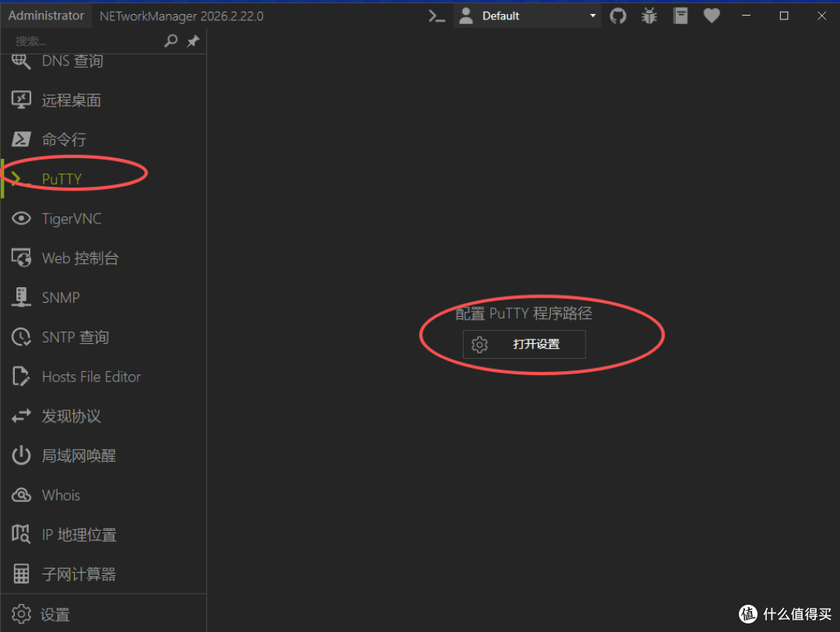Click the Web 控制台 globe icon
The height and width of the screenshot is (632, 840).
click(x=21, y=258)
